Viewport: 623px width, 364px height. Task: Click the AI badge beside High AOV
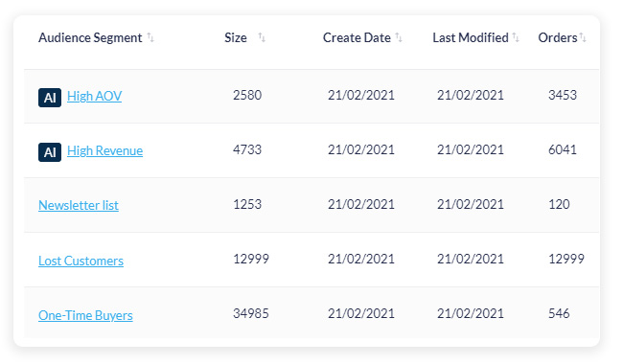click(50, 98)
